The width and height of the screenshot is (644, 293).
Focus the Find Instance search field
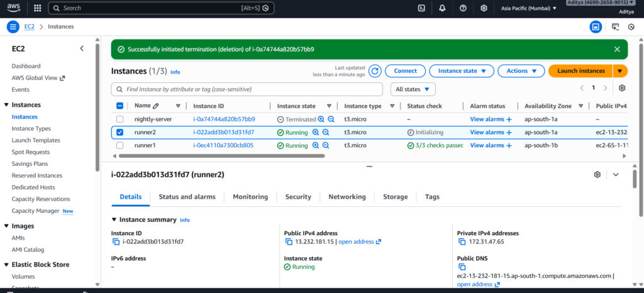tap(248, 89)
